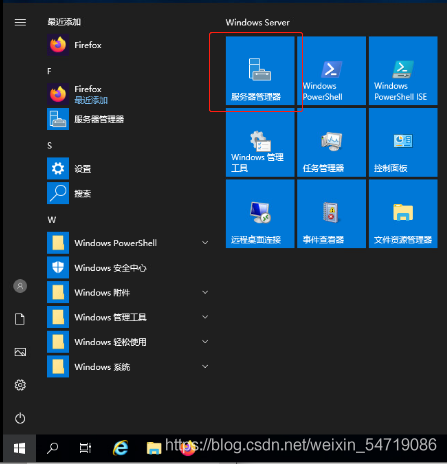Open Search (搜索) in the app list
The width and height of the screenshot is (447, 464).
coord(128,193)
